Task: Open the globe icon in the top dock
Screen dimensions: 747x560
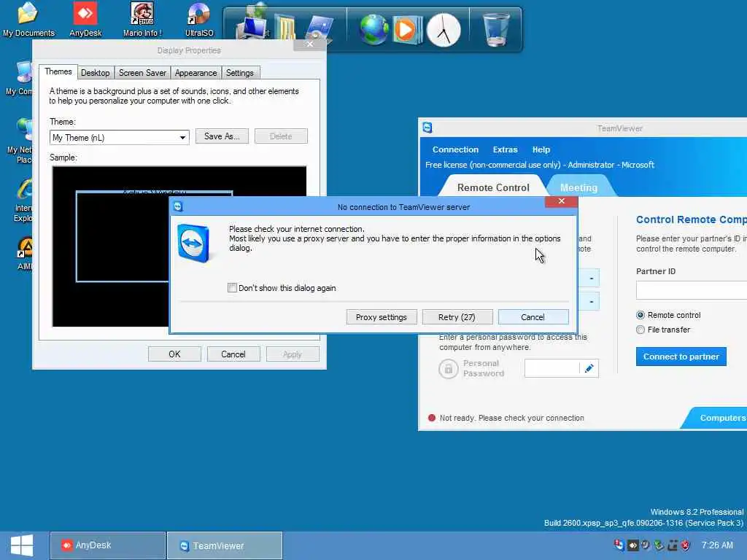Action: tap(374, 29)
